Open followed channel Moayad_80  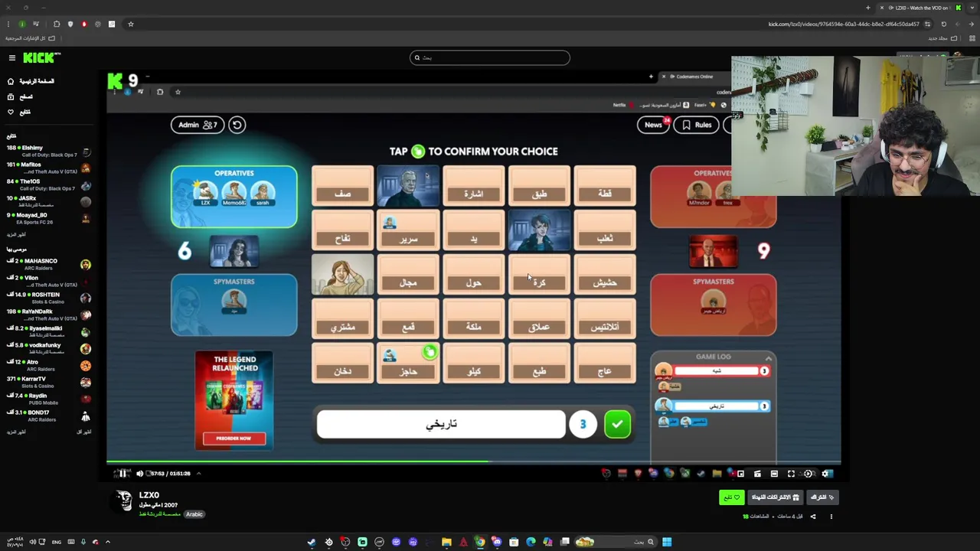47,218
